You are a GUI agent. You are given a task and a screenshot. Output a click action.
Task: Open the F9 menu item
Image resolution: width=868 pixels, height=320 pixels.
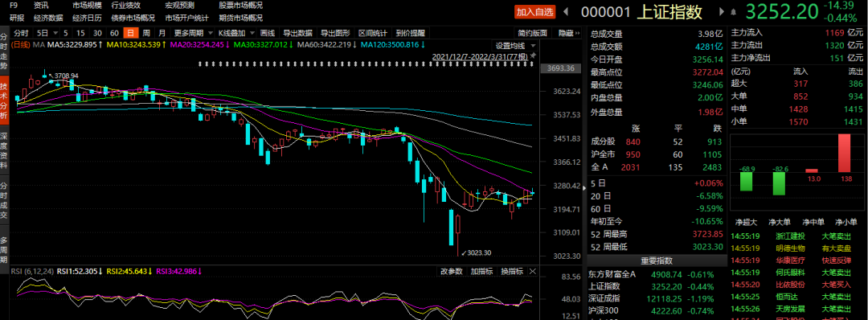pos(14,5)
